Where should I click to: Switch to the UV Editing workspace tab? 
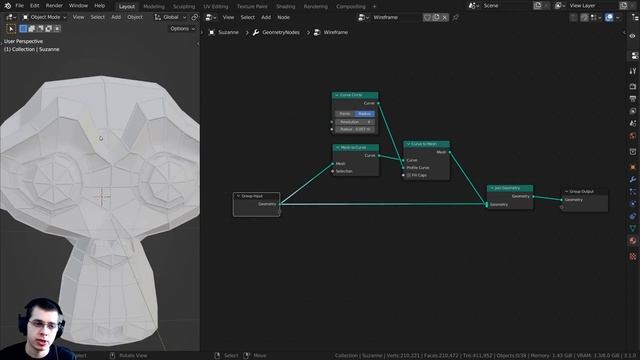216,7
